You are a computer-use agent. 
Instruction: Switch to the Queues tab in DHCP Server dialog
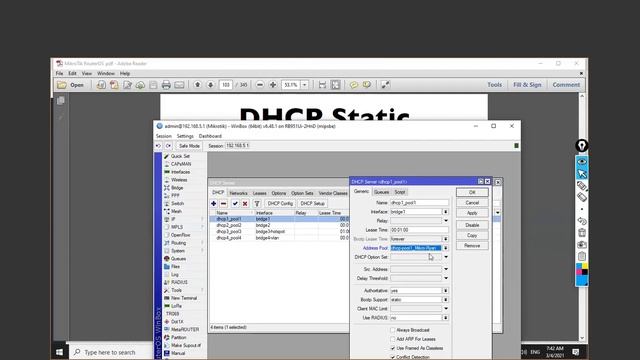381,192
